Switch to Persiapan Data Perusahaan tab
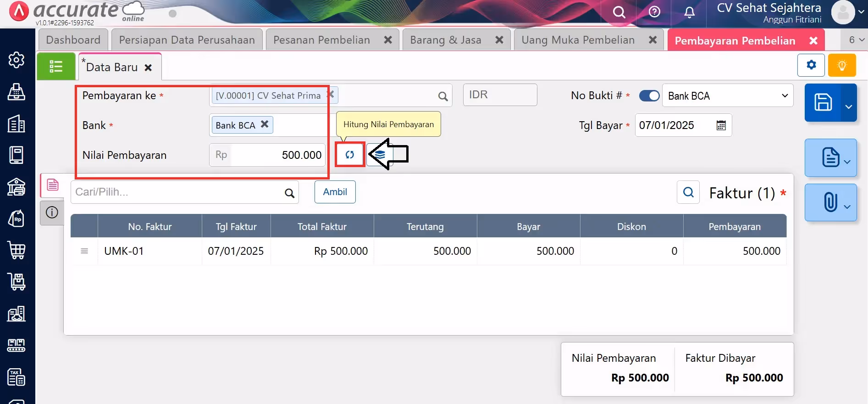Viewport: 868px width, 404px height. 187,40
